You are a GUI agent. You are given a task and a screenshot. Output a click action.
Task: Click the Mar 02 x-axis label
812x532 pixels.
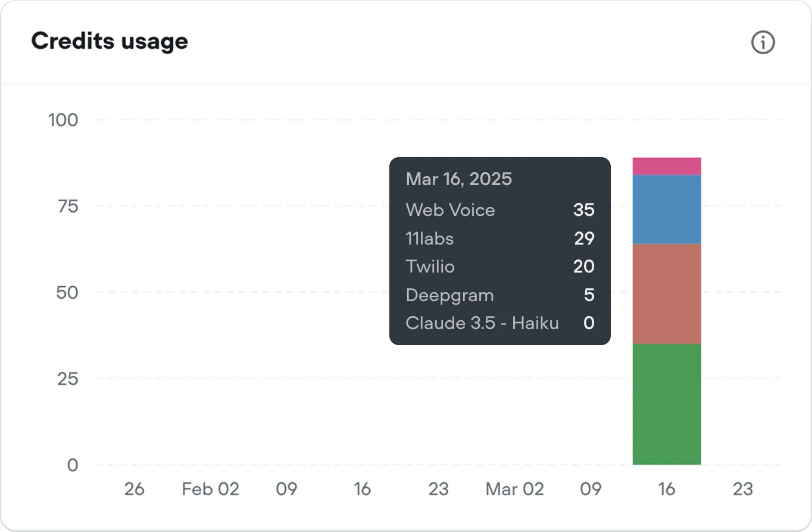tap(515, 489)
